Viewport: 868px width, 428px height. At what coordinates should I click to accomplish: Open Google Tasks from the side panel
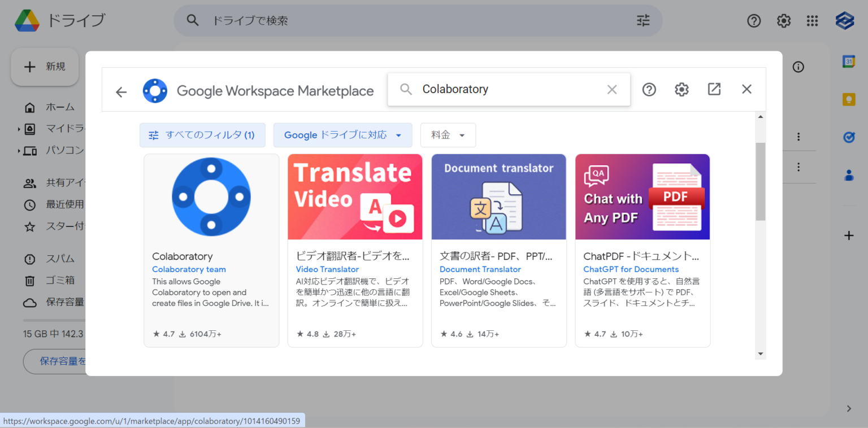pyautogui.click(x=849, y=137)
